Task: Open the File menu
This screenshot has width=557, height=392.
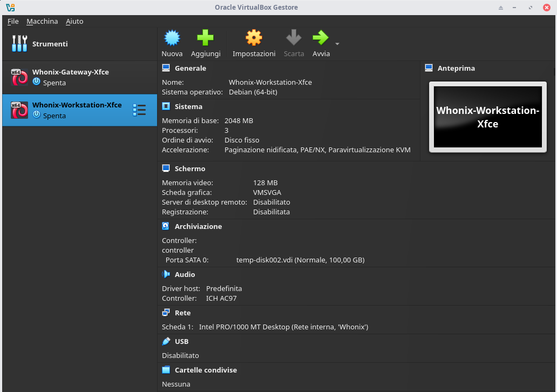Action: click(x=13, y=21)
